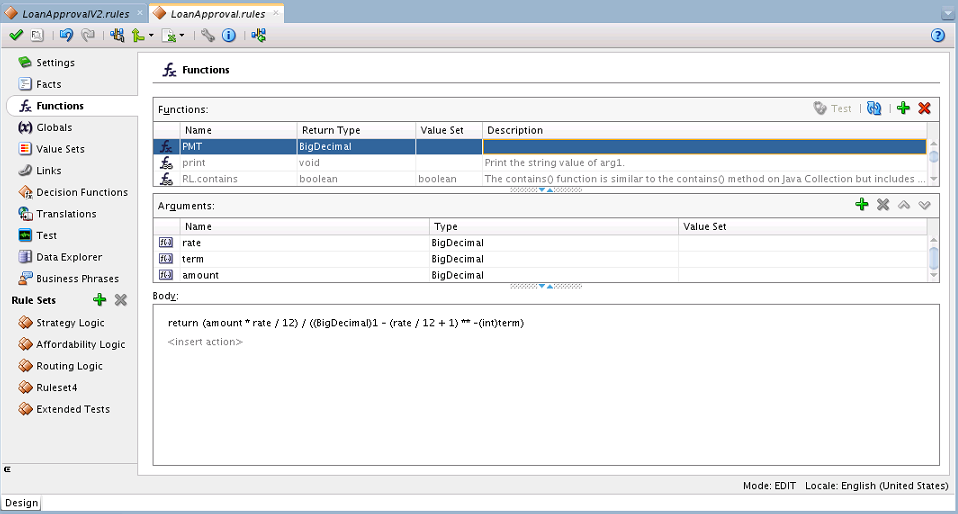Open dropdown arrow next to Excel export icon

coord(181,35)
